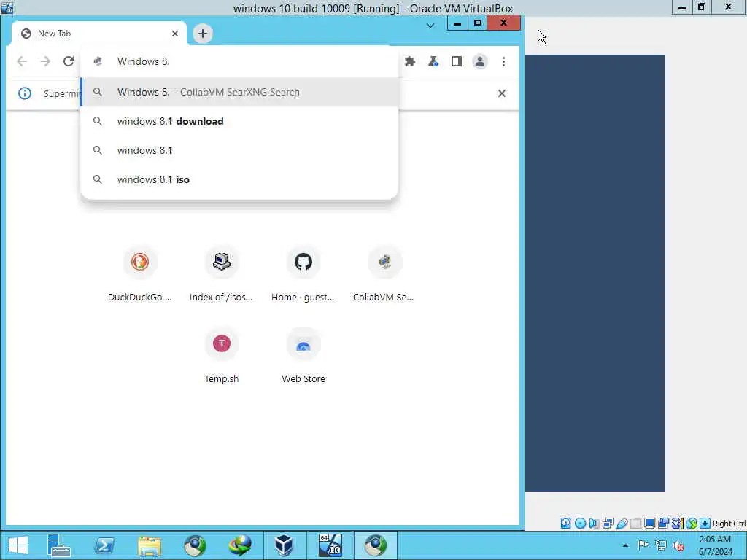This screenshot has width=747, height=560.
Task: Select the 'windows 8.1' suggestion
Action: point(239,150)
